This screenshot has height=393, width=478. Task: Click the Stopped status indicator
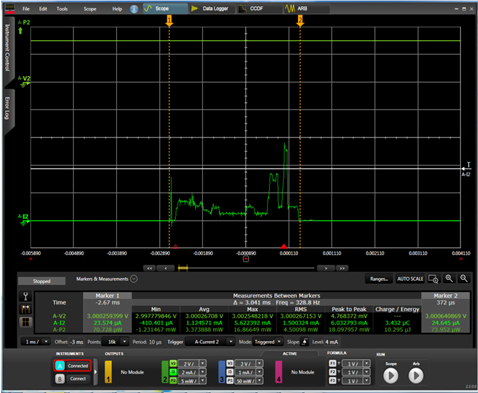click(42, 281)
